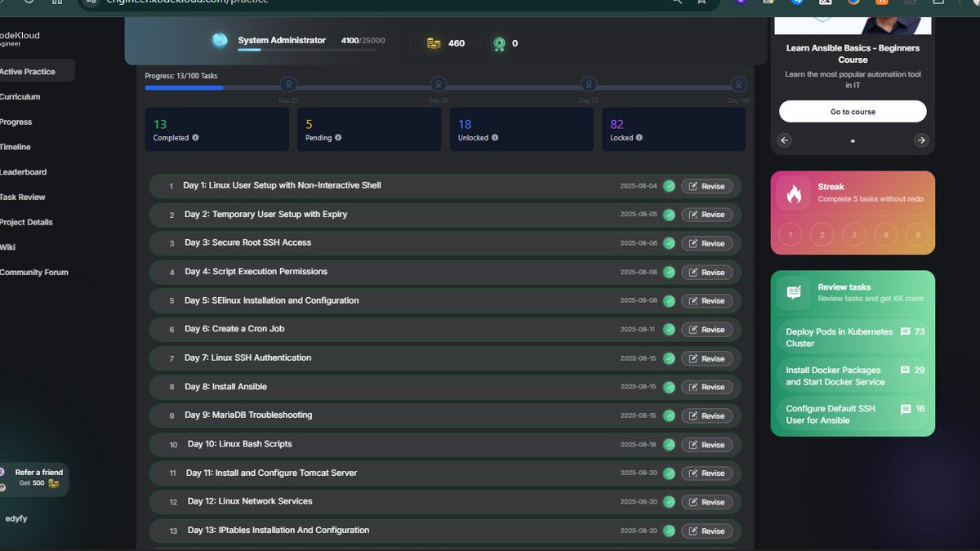Click the Day 25 milestone medal icon
Viewport: 980px width, 551px height.
point(288,84)
